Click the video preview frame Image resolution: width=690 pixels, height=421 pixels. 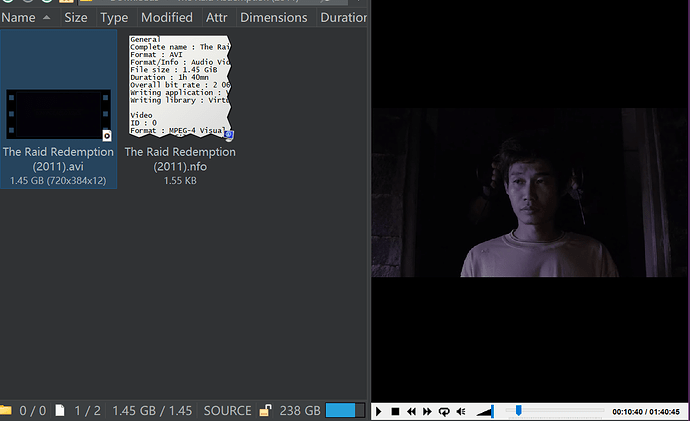530,193
